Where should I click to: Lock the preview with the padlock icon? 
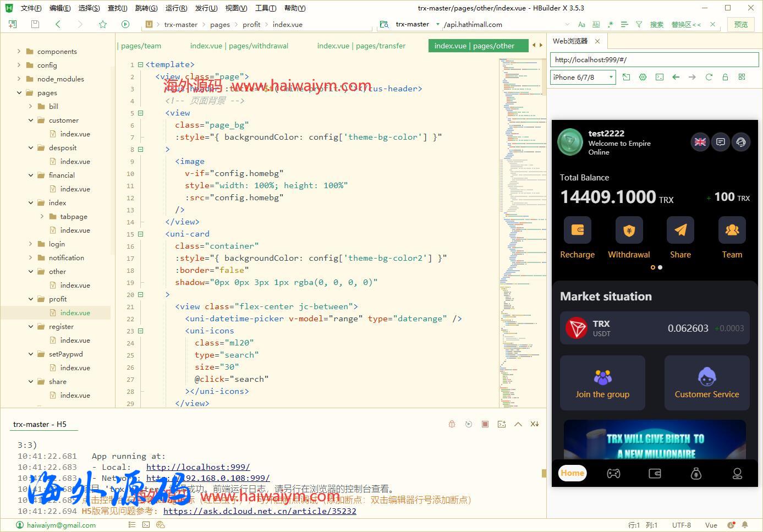726,77
